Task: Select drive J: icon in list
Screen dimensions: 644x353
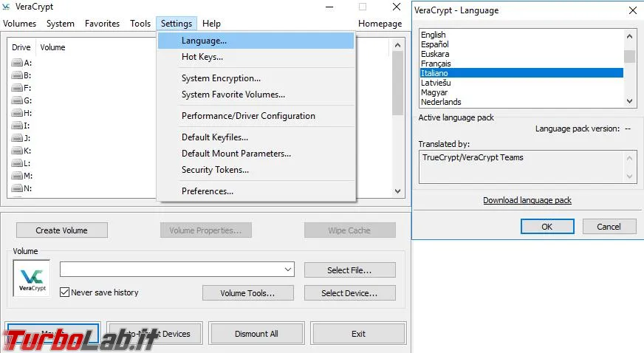Action: click(x=17, y=138)
